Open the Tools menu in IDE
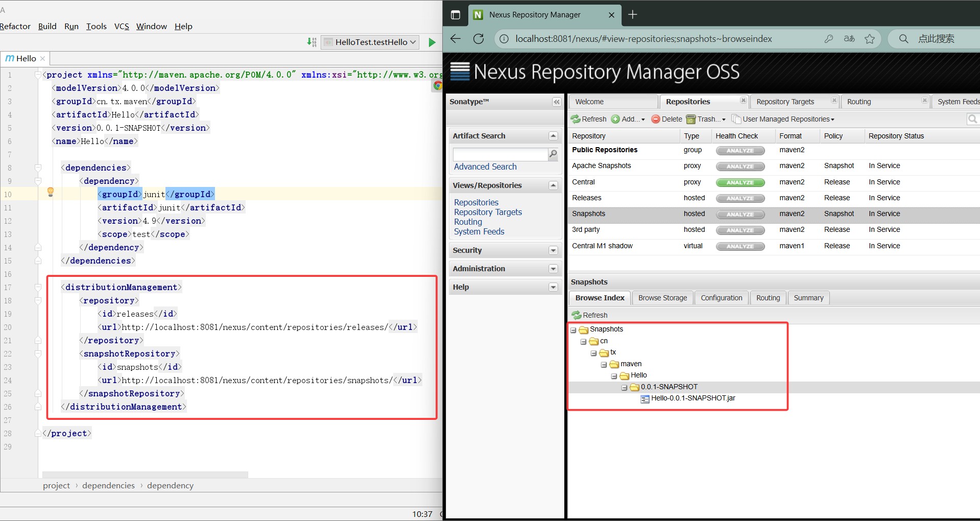980x521 pixels. (96, 27)
